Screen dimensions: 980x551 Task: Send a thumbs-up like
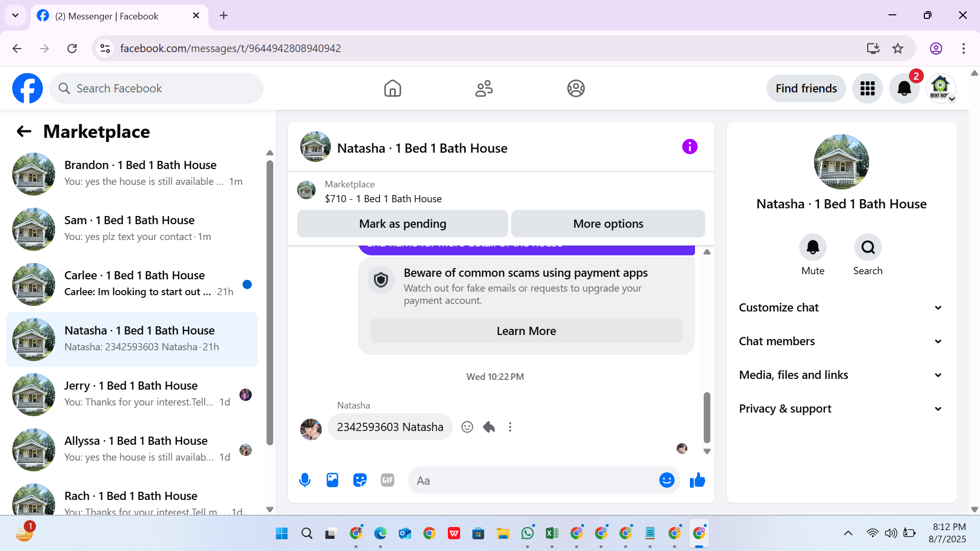697,480
